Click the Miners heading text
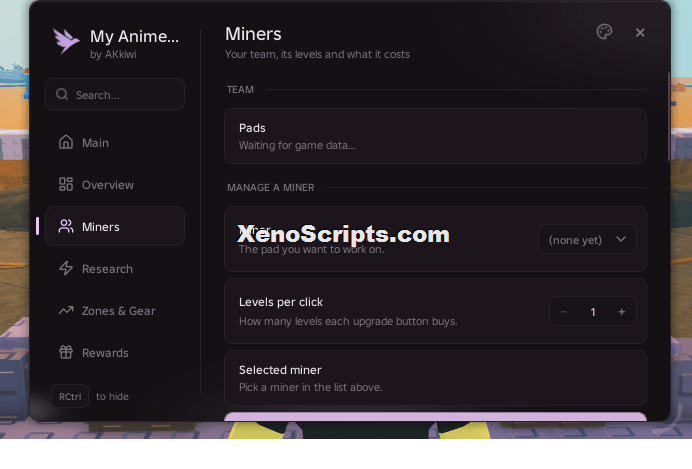This screenshot has width=692, height=469. click(x=253, y=34)
